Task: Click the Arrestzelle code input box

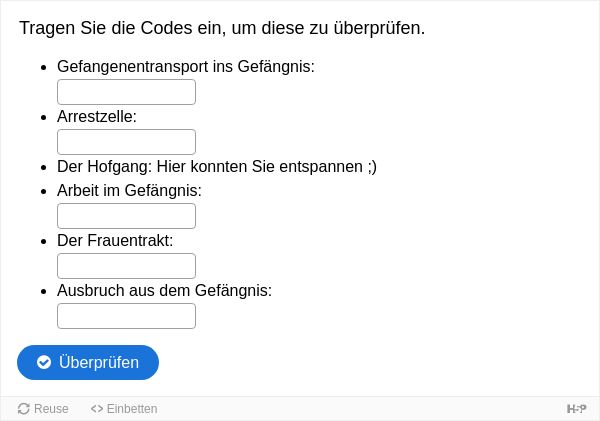Action: (x=126, y=142)
